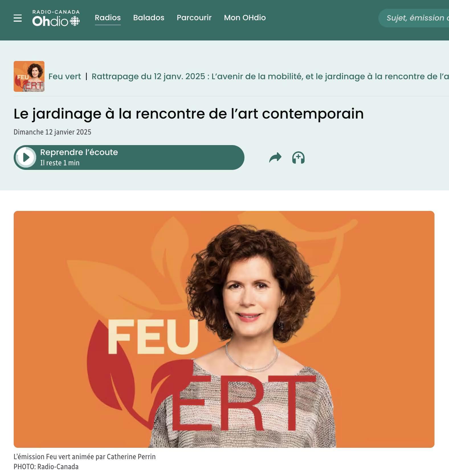Click the image caption about Catherine Perrin
The width and height of the screenshot is (449, 476).
[85, 457]
